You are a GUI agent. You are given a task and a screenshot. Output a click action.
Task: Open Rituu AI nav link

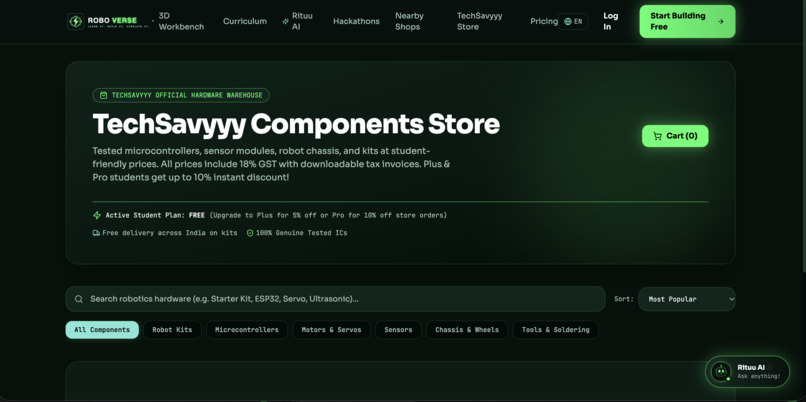[298, 22]
